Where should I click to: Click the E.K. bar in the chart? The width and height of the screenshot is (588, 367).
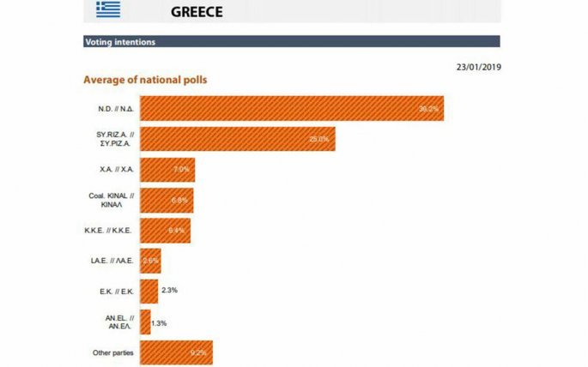click(149, 291)
